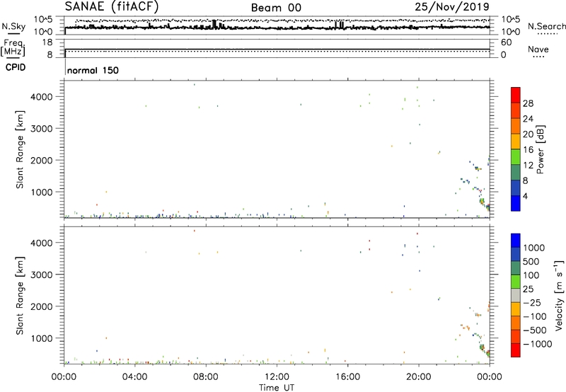Click the 4 dB power colorbar label
Screen dimensions: 566x392
[525, 196]
